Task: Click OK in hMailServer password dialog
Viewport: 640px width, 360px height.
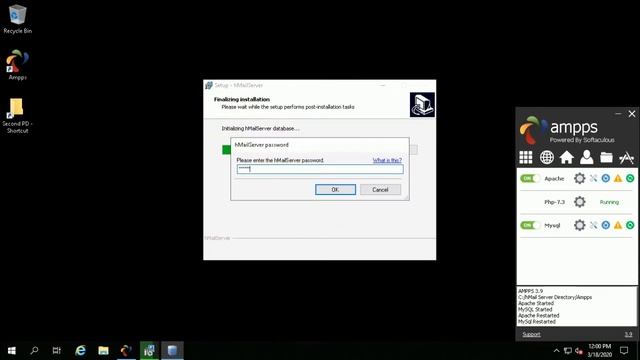Action: [x=335, y=189]
